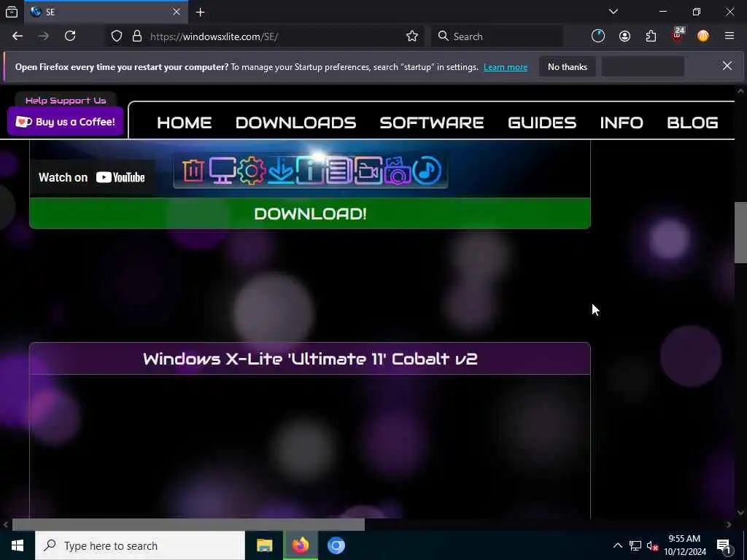Open the Windows Start menu

pyautogui.click(x=18, y=545)
